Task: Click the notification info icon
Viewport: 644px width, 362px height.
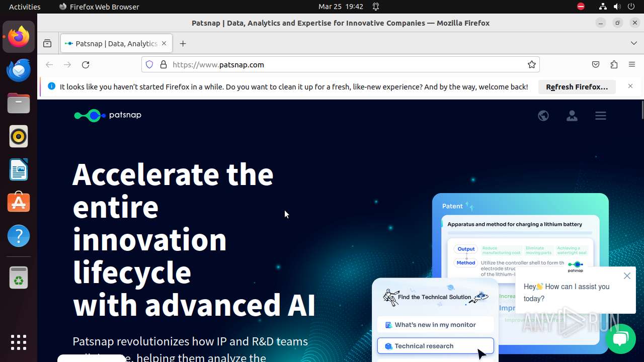Action: [51, 86]
